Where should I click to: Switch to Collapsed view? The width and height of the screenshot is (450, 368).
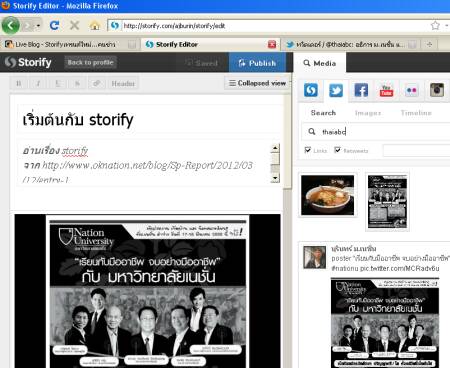point(257,83)
